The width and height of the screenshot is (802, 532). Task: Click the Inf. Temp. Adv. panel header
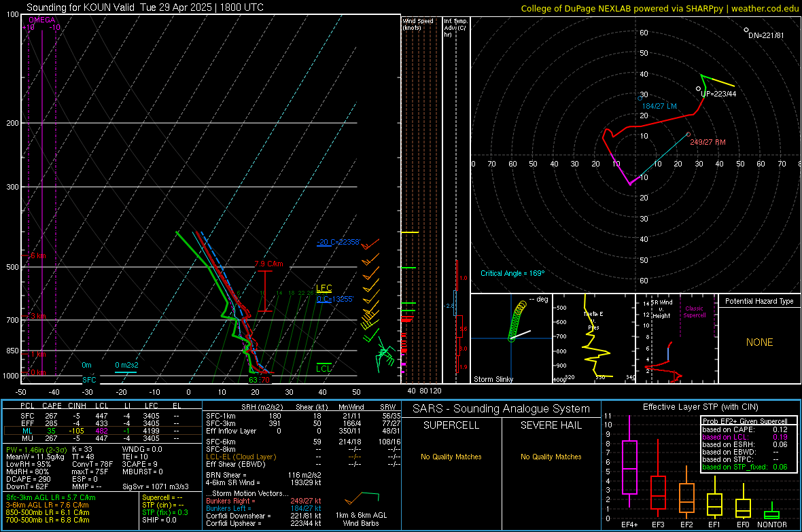pyautogui.click(x=455, y=28)
